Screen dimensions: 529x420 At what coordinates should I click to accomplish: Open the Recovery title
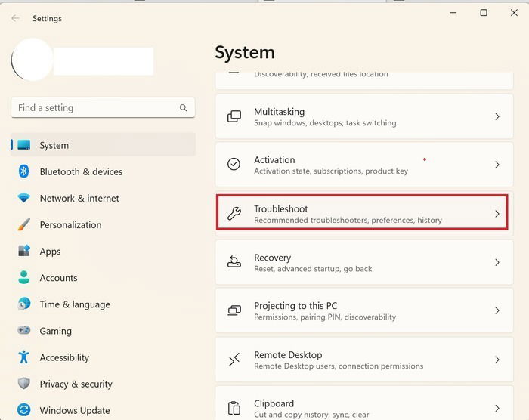point(272,258)
